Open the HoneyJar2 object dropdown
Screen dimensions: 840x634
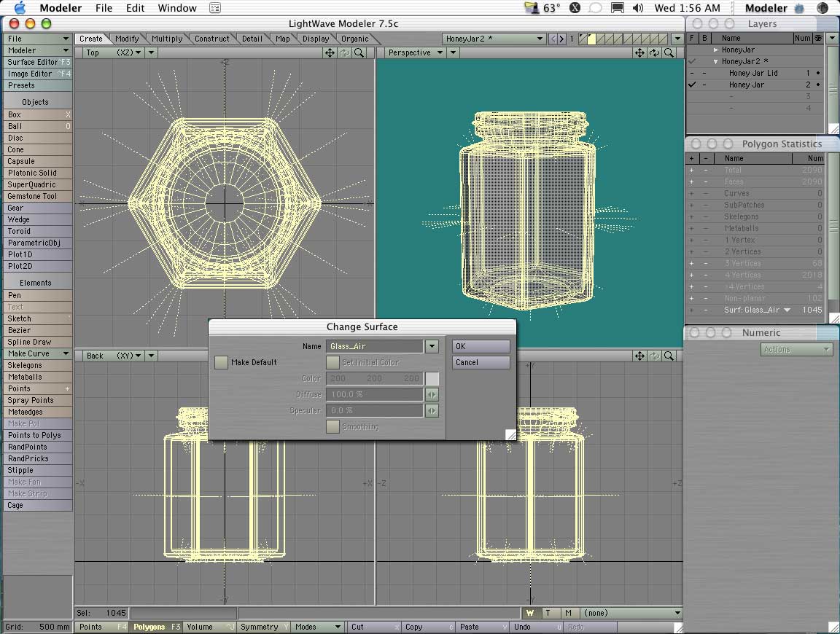tap(494, 39)
